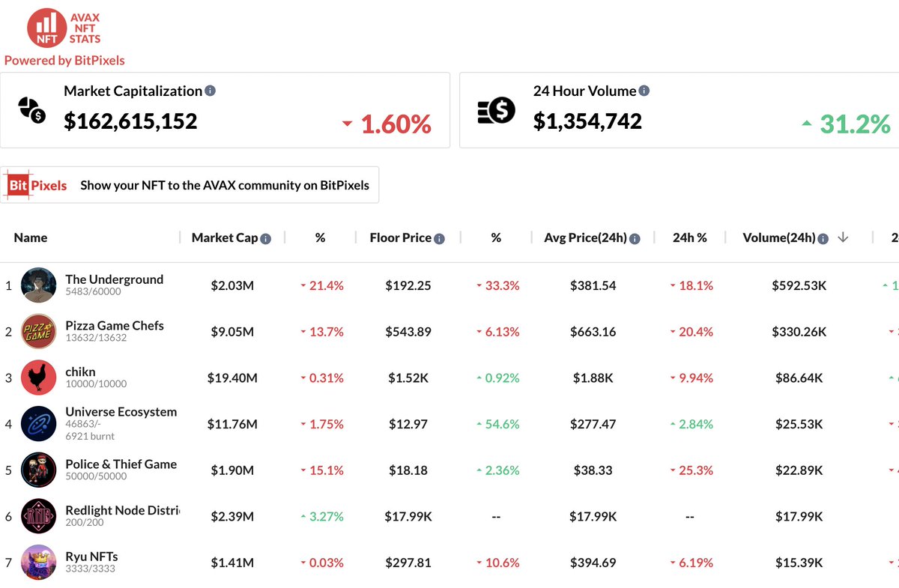899x588 pixels.
Task: Click Floor Price column info icon
Action: pos(440,238)
